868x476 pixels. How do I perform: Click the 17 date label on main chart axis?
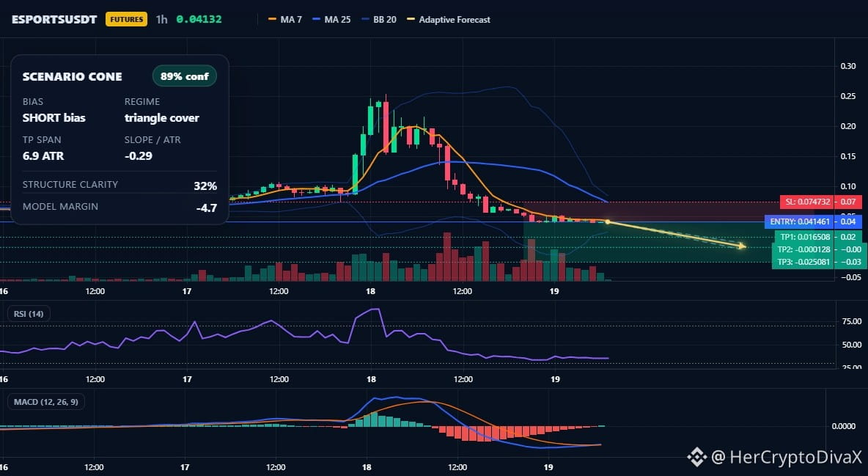point(186,291)
